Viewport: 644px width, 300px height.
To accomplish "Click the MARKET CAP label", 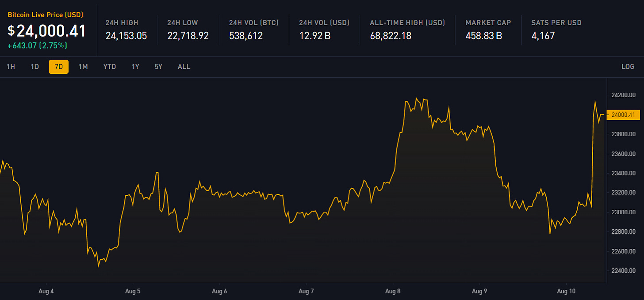I will coord(488,23).
